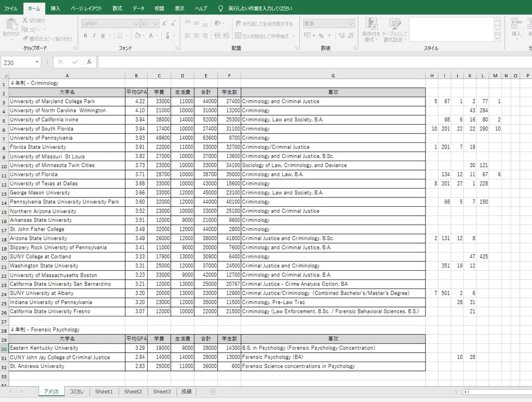Open the Borders dropdown arrow

[x=127, y=36]
